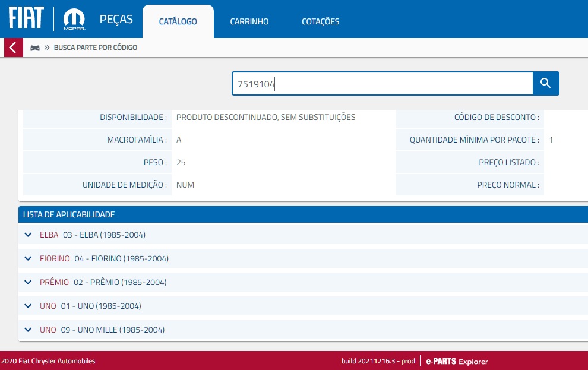Click the FIAT logo
The height and width of the screenshot is (370, 588).
click(26, 18)
